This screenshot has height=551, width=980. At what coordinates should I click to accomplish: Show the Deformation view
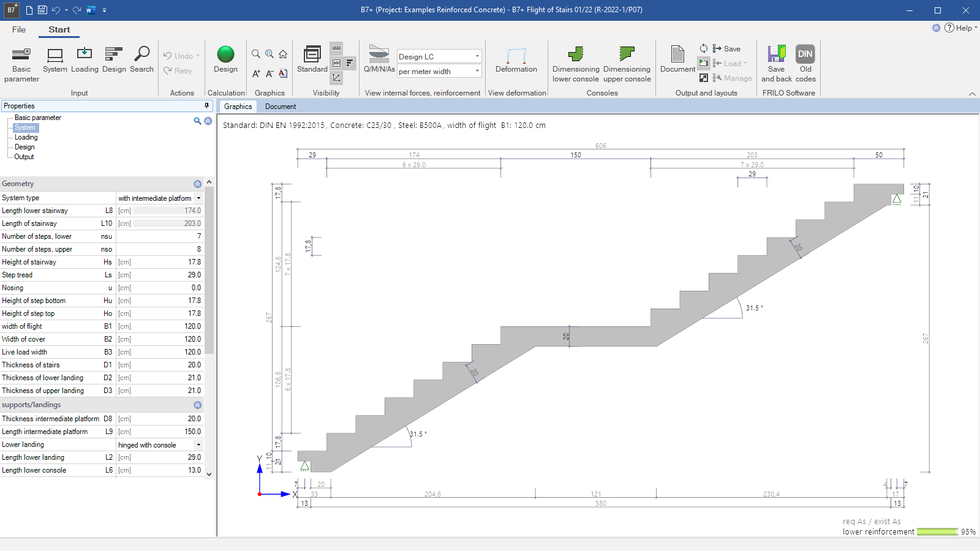click(516, 60)
